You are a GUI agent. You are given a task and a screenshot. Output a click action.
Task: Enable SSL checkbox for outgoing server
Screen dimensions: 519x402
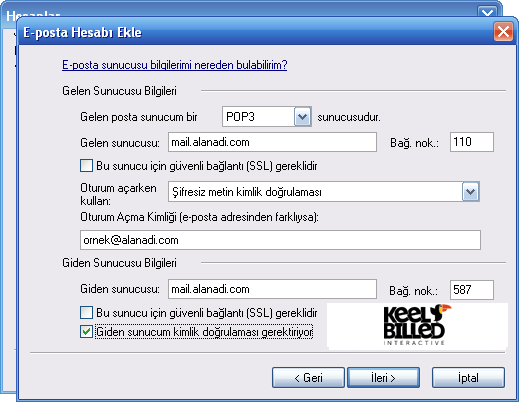pos(86,313)
